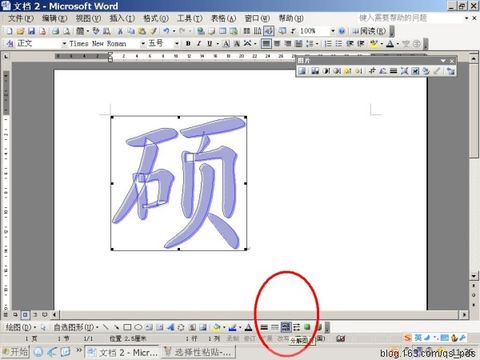Viewport: 480px width, 360px height.
Task: Select the Oval drawing tool
Action: click(x=138, y=327)
